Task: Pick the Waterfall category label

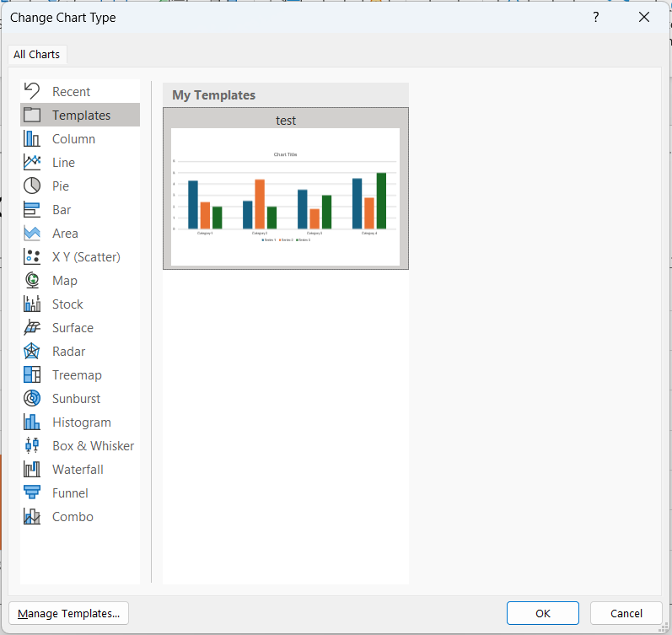Action: (78, 469)
